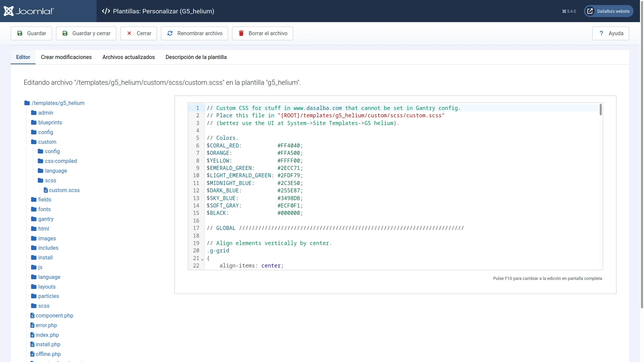This screenshot has height=362, width=644.
Task: Open Descripción de la plantilla tab
Action: [x=196, y=57]
